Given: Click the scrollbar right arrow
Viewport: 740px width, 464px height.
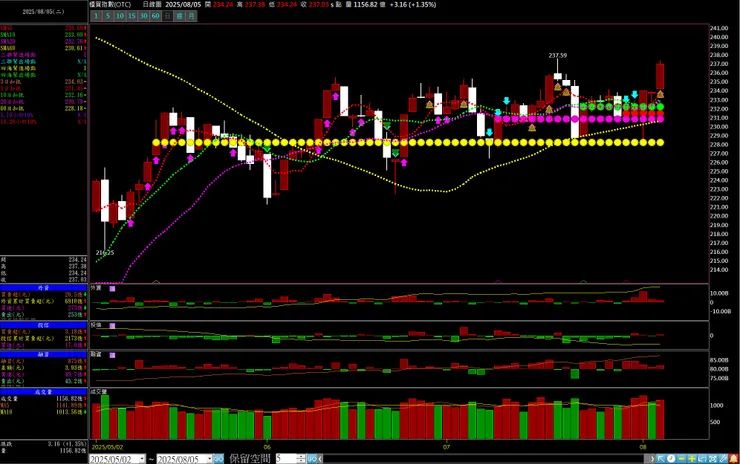Looking at the screenshot, I should pos(652,459).
